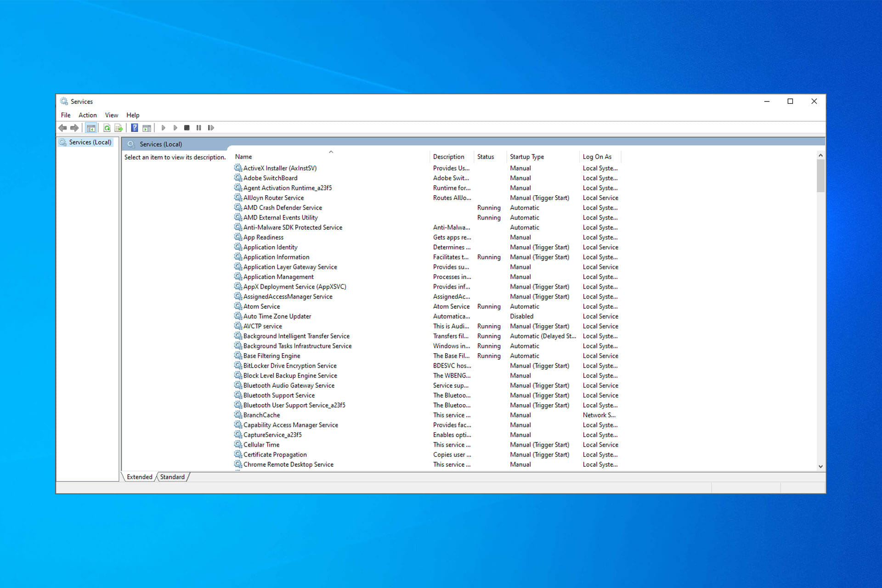
Task: Click the Disabled startup type for Auto Time Zone Updater
Action: (x=521, y=316)
